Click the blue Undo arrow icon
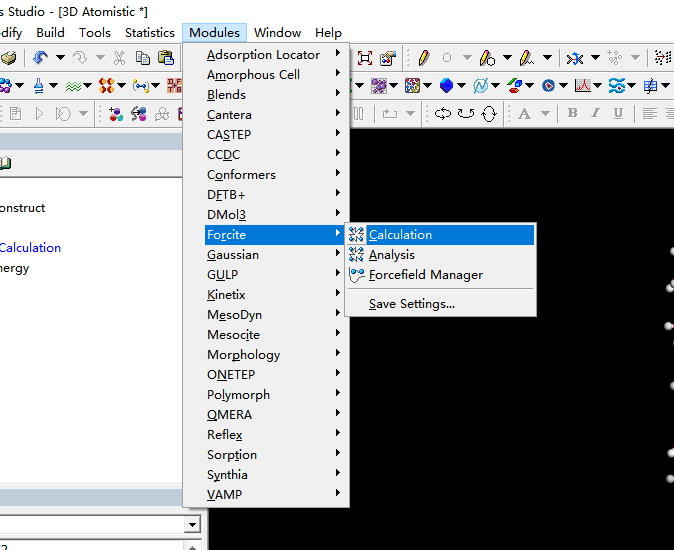The width and height of the screenshot is (674, 550). [x=41, y=58]
